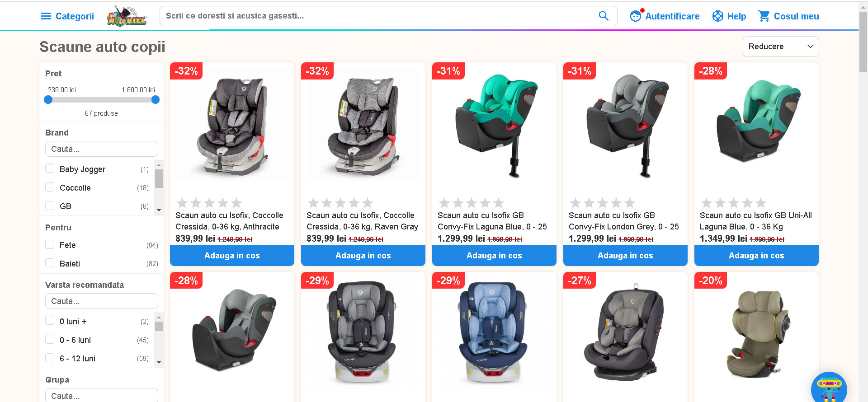Tick the Fete filter checkbox

50,244
